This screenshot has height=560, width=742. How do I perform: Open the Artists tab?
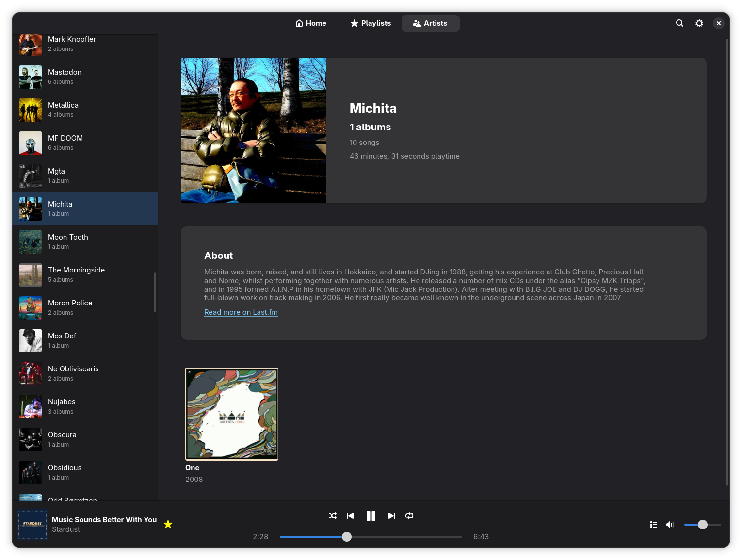(x=431, y=23)
